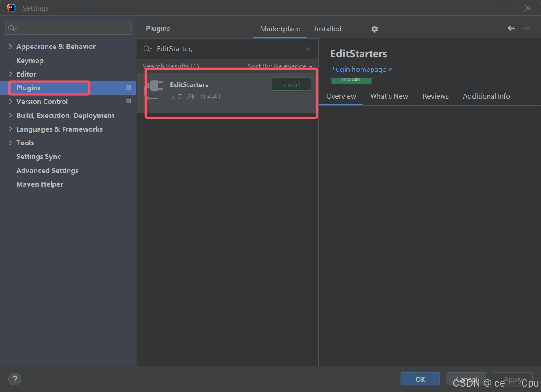Click the EditStarters plug icon
The width and height of the screenshot is (541, 392).
pos(155,90)
